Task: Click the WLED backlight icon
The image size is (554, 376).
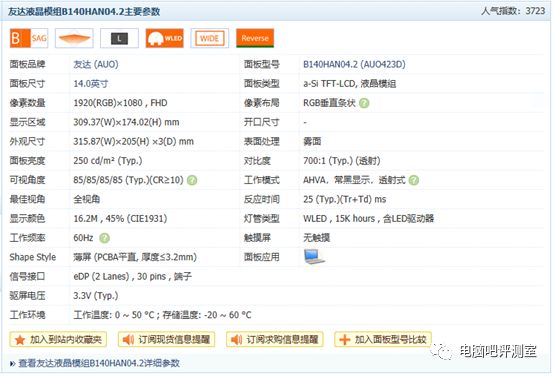Action: (165, 38)
